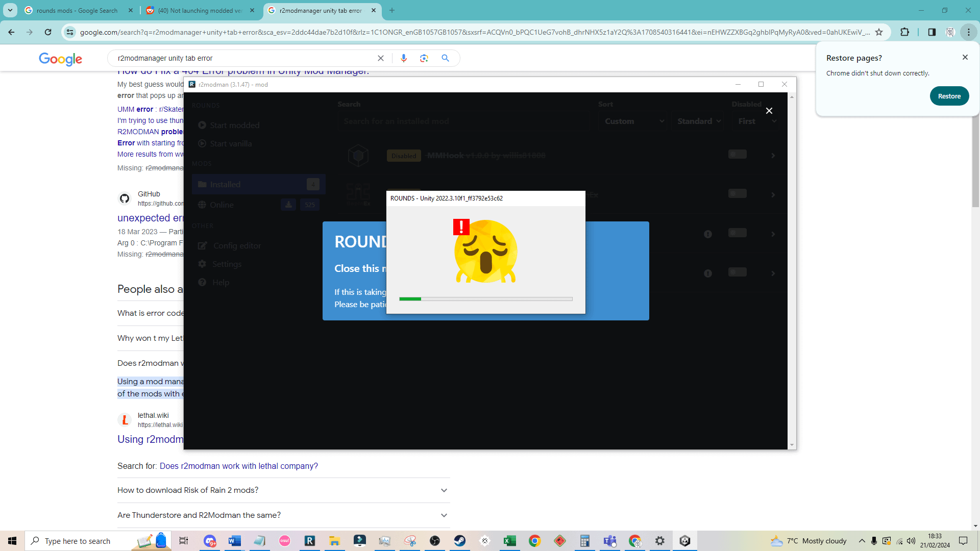Search by image with Google Lens
Image resolution: width=980 pixels, height=551 pixels.
(x=424, y=58)
